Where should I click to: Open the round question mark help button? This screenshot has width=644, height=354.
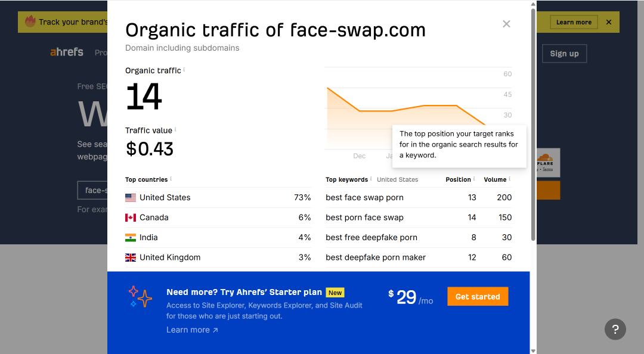tap(615, 329)
